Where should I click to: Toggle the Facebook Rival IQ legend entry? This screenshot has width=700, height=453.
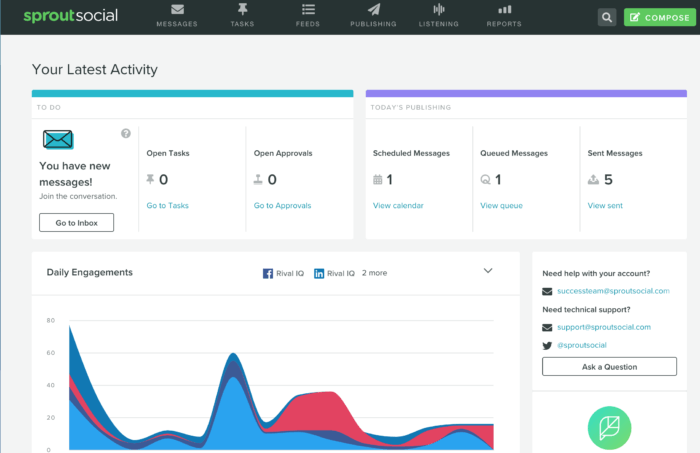(283, 272)
